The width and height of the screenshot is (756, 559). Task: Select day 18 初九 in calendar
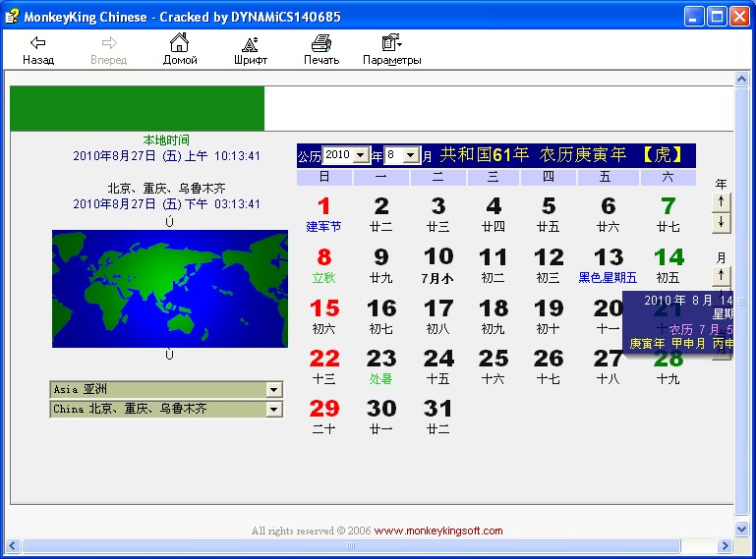[x=494, y=316]
